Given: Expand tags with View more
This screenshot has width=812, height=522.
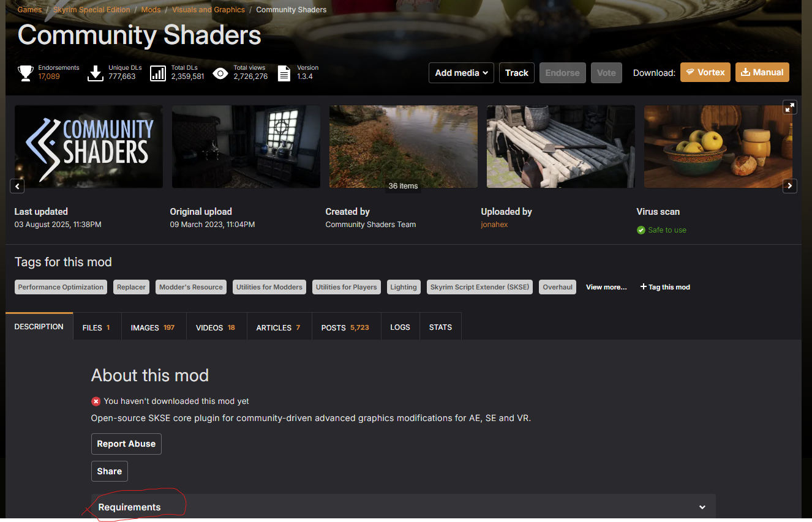Looking at the screenshot, I should pos(606,287).
